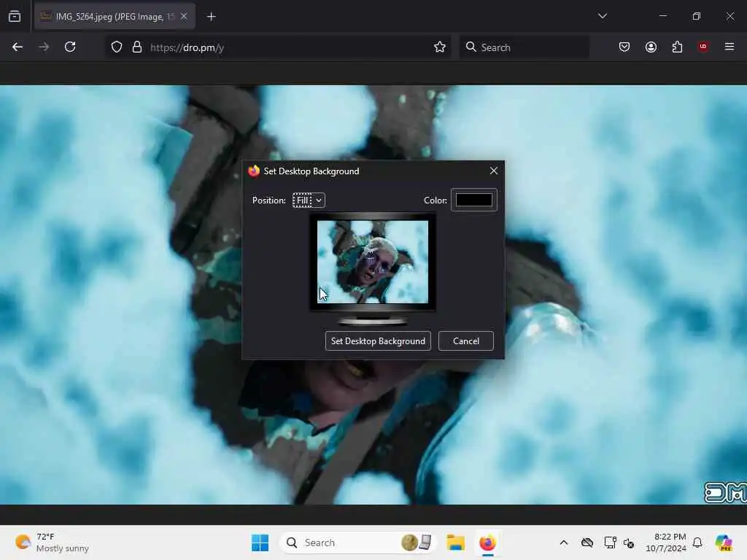Open the weather widget showing 72°F
Viewport: 747px width, 560px height.
click(x=52, y=542)
